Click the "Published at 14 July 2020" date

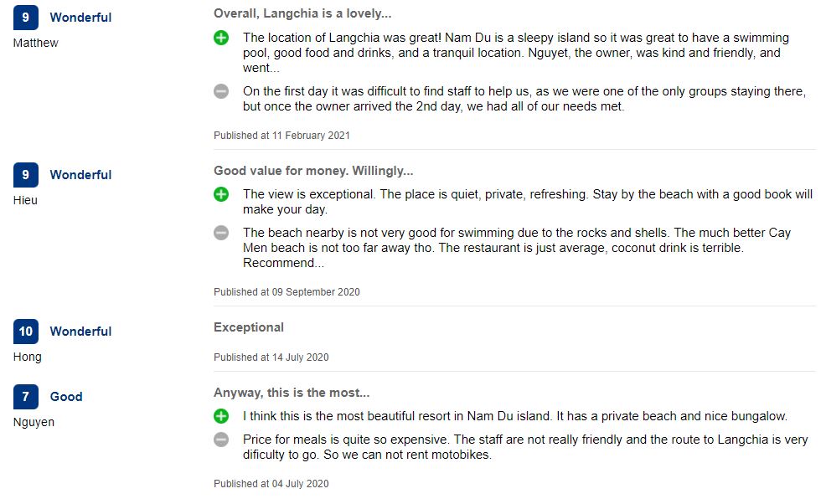tap(271, 357)
